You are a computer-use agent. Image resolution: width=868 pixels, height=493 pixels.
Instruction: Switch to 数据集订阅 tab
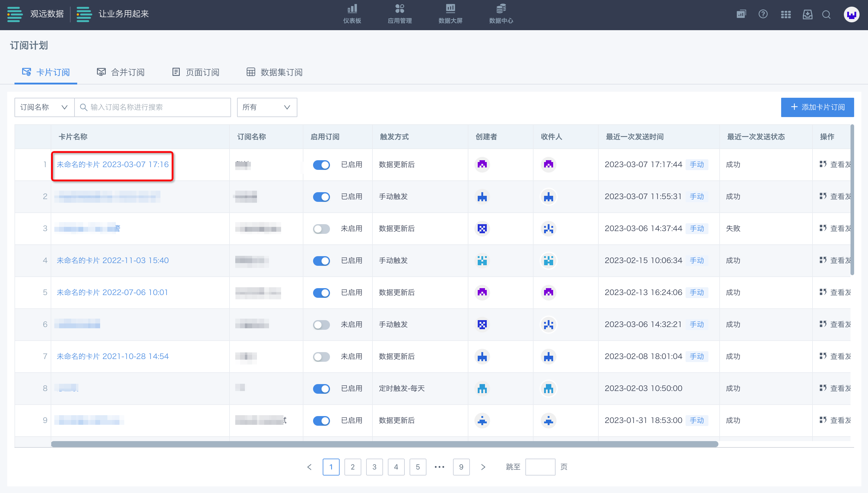pyautogui.click(x=274, y=72)
